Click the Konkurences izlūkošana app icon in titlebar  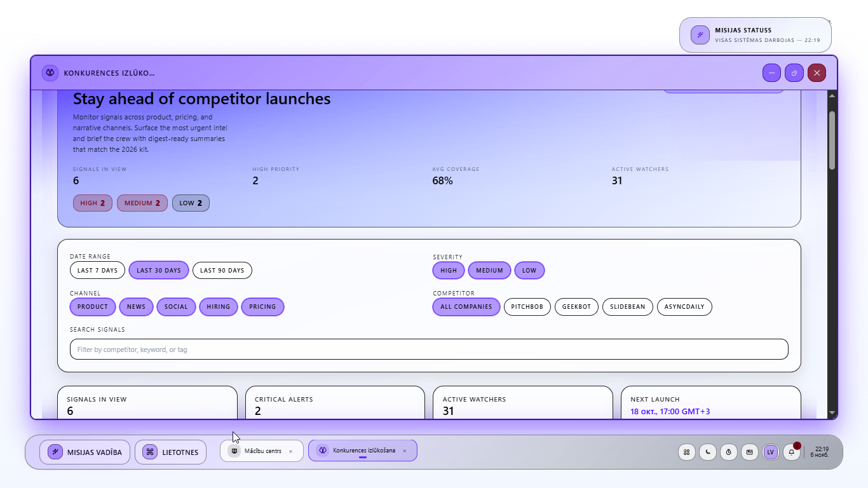pyautogui.click(x=50, y=72)
